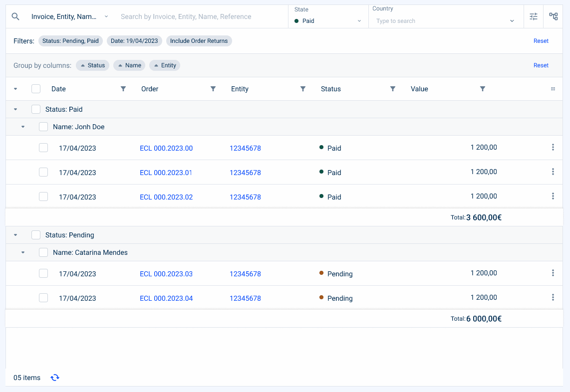
Task: Collapse the Status: Pending group
Action: click(15, 235)
